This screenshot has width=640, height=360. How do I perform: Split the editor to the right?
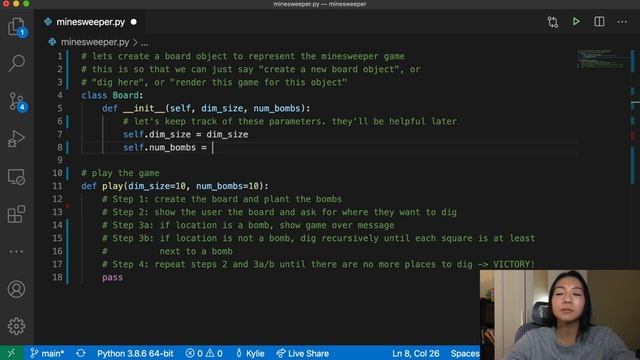pos(599,22)
